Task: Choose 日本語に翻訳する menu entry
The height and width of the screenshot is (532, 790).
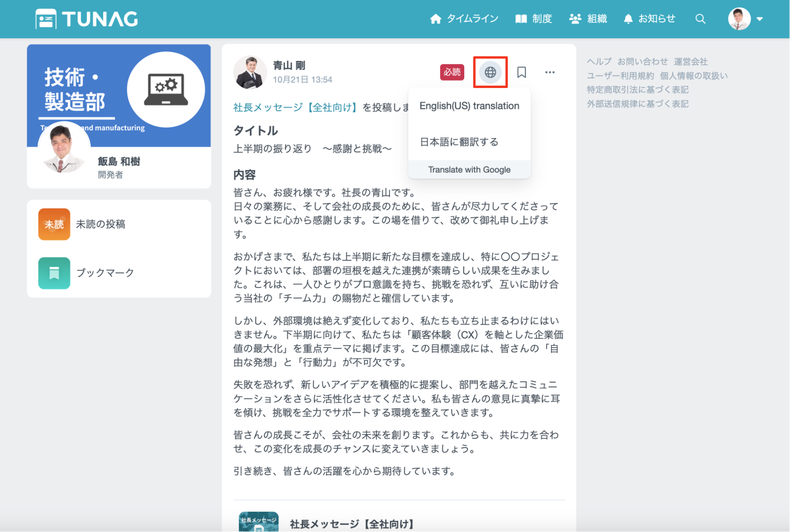Action: (459, 142)
